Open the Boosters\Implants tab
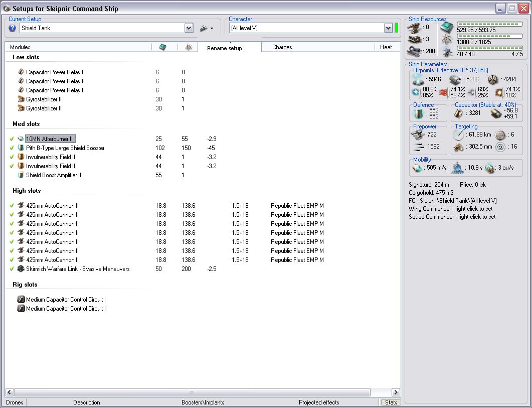Image resolution: width=532 pixels, height=408 pixels. pos(203,402)
